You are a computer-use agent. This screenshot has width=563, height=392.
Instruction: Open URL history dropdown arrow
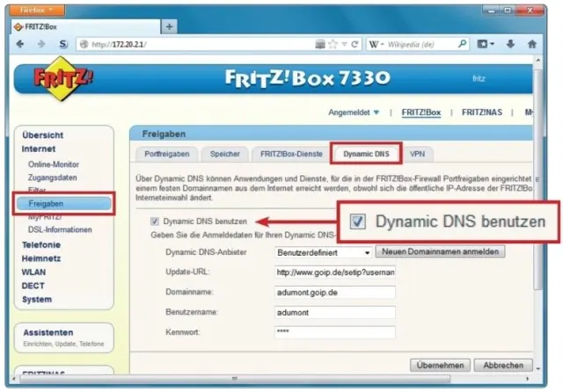click(x=344, y=45)
